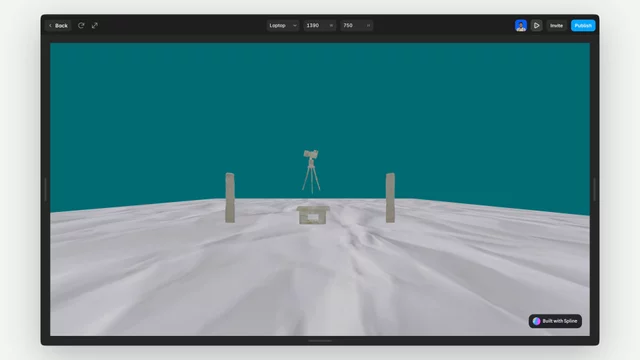Click the Built with Spline badge
Screen dimensions: 640x360
(x=555, y=321)
